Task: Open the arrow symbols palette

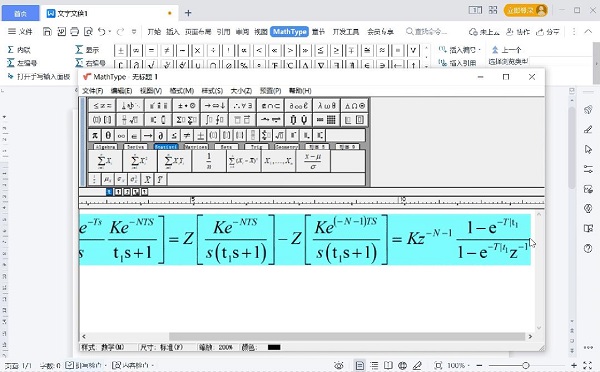Action: [214, 106]
